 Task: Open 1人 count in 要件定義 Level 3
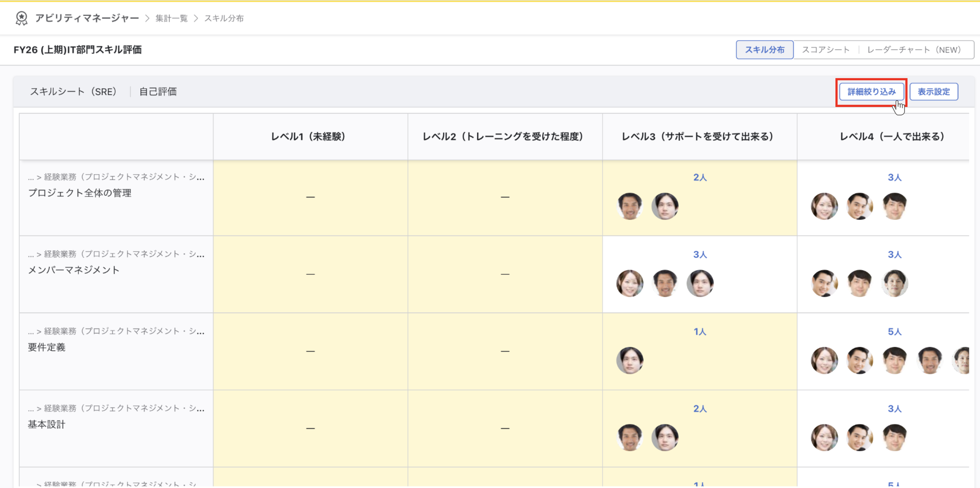pyautogui.click(x=700, y=332)
